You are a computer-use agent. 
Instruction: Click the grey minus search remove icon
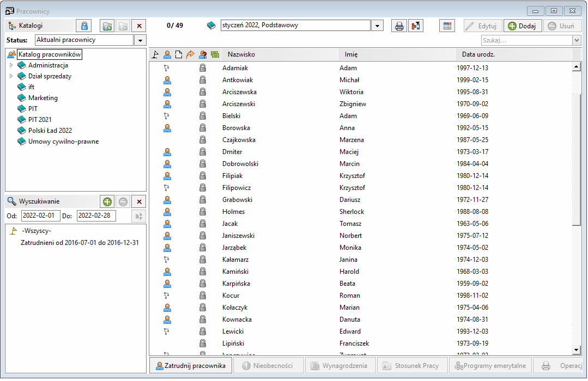tap(123, 201)
